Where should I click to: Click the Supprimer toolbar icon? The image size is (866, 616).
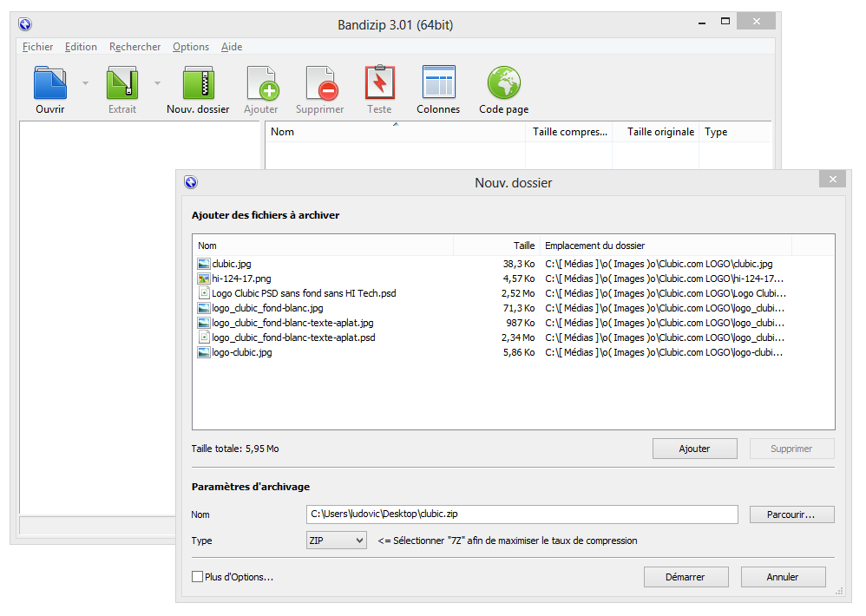click(320, 83)
